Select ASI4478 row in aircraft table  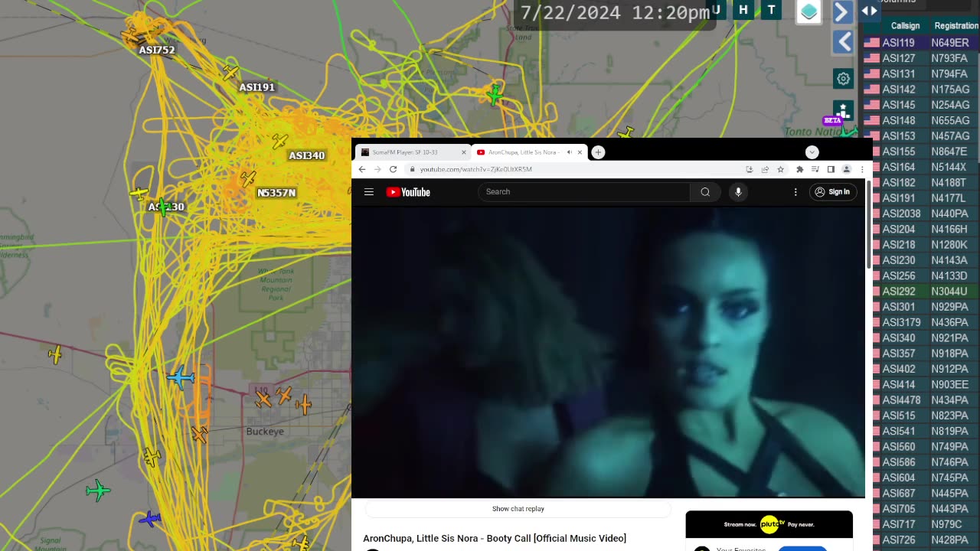[x=922, y=400]
